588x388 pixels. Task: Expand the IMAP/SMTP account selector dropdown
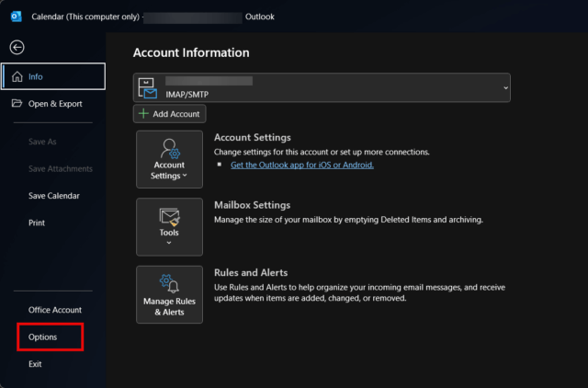tap(322, 88)
